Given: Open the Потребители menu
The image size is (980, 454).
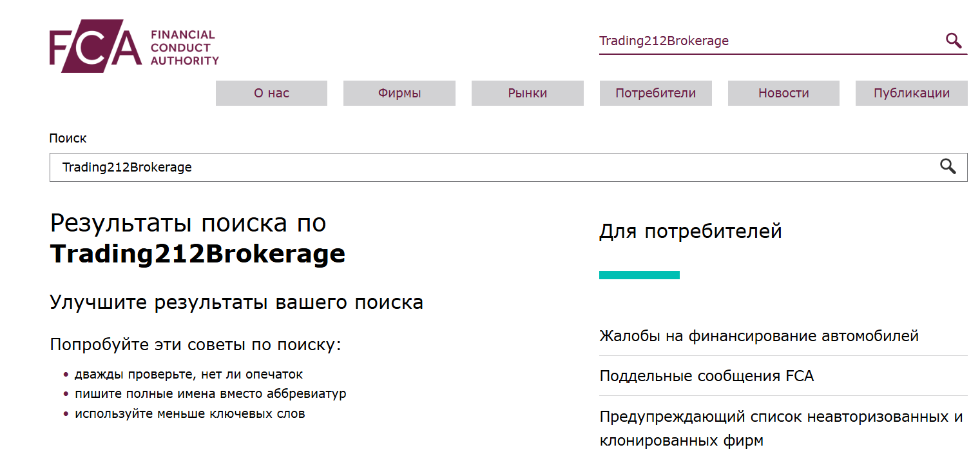Looking at the screenshot, I should (x=656, y=93).
